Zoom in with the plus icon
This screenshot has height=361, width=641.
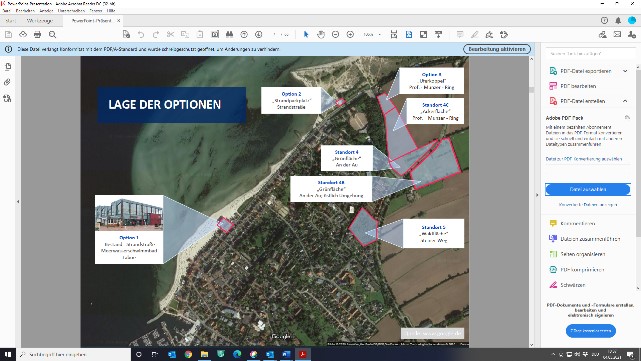coord(350,35)
